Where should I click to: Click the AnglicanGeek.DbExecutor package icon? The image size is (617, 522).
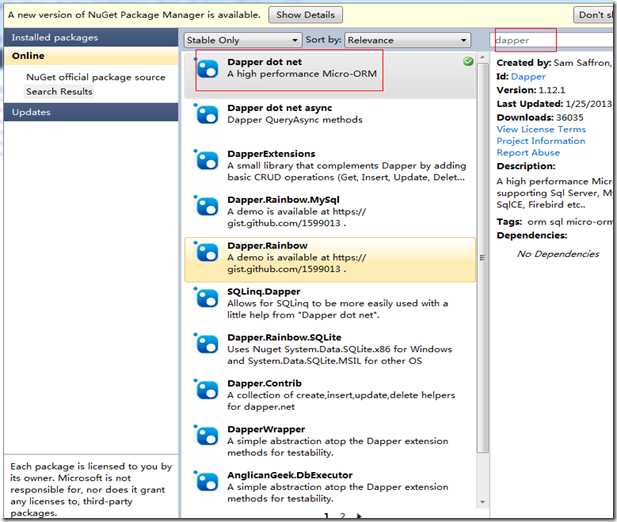(x=207, y=481)
